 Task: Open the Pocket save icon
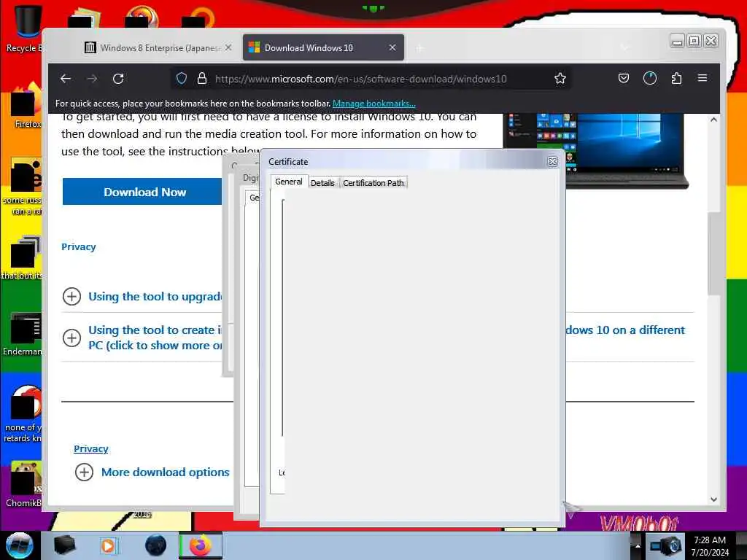click(624, 78)
